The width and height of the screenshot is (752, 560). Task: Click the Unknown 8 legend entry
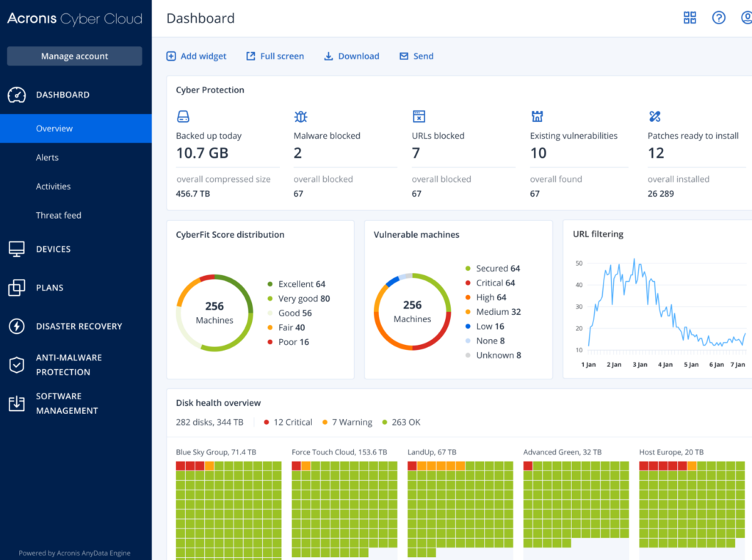(493, 355)
